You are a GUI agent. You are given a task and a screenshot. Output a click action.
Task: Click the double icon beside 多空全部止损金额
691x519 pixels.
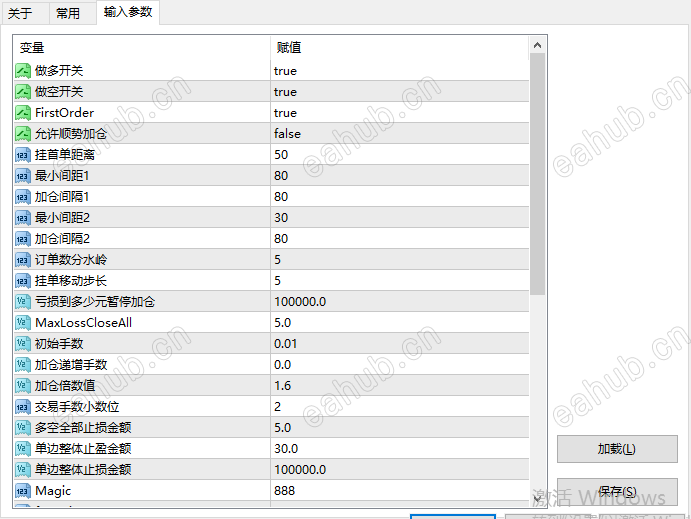23,428
